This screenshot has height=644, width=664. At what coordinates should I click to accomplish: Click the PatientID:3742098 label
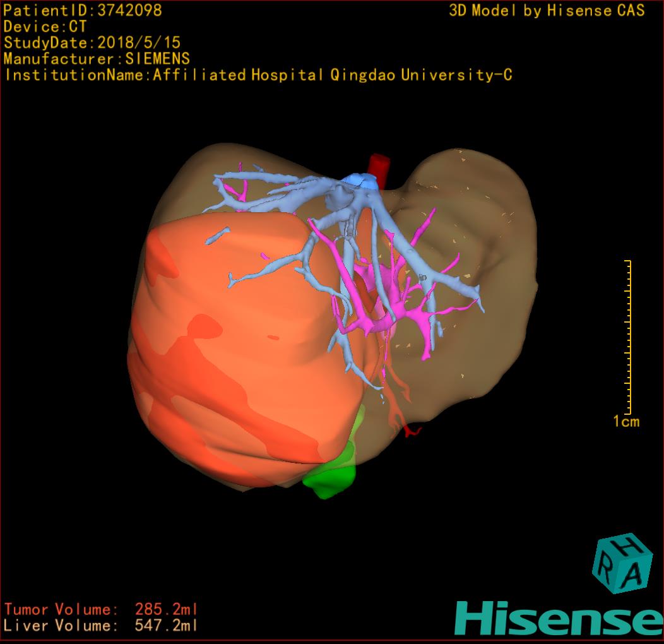(83, 10)
